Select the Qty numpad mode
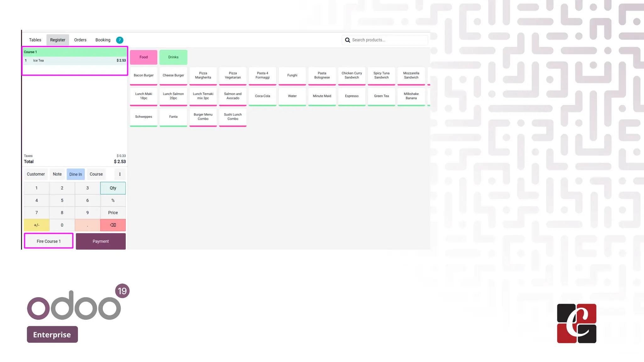This screenshot has height=362, width=644. click(113, 188)
